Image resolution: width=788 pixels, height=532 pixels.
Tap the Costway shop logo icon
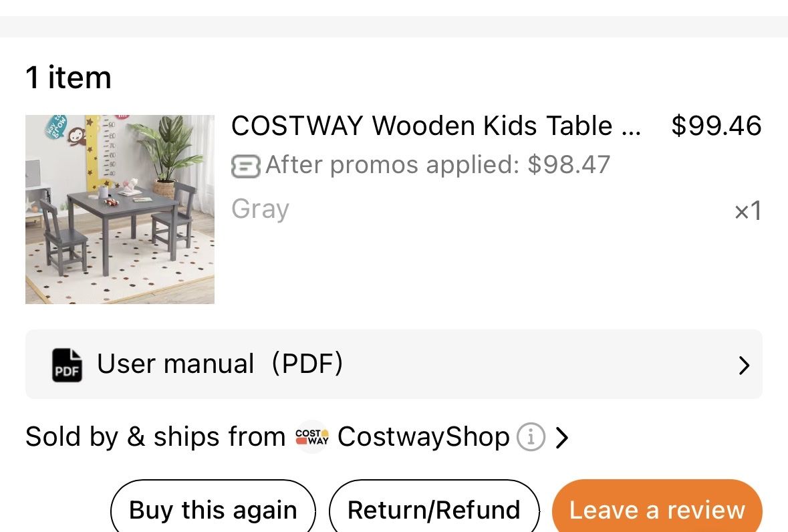[x=311, y=436]
